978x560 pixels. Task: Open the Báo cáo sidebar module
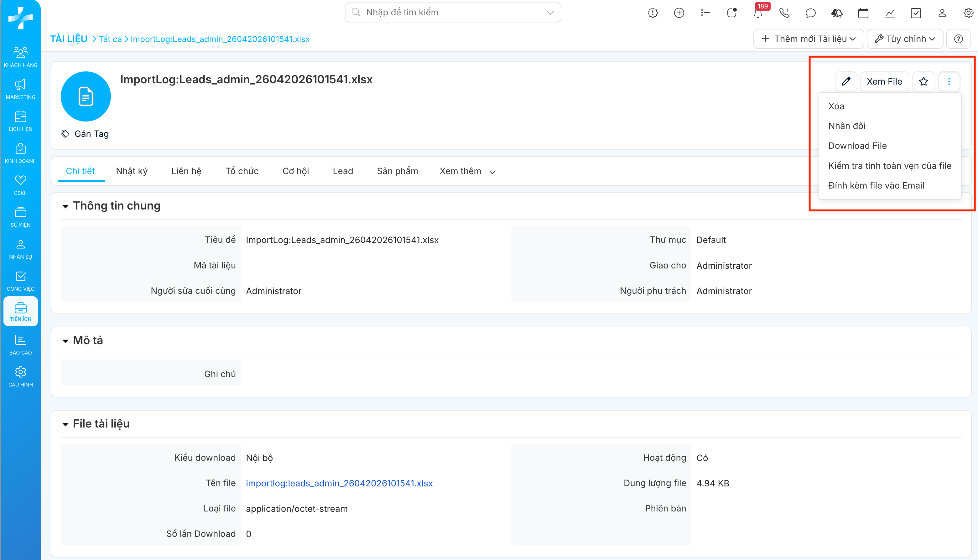coord(20,345)
